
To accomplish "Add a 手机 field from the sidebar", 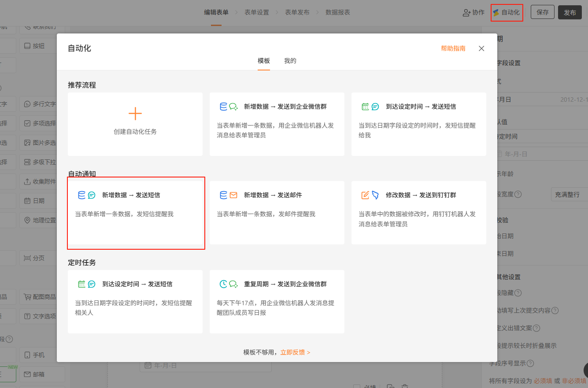I will [39, 355].
